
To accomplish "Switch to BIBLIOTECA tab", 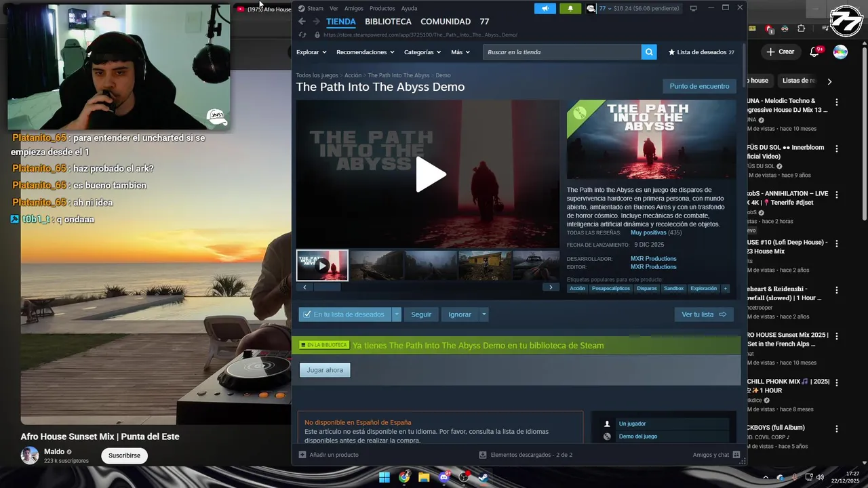I will tap(388, 22).
